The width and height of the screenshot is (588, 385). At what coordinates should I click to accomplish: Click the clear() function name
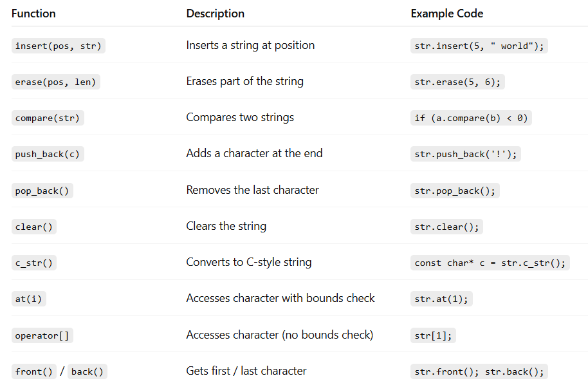(x=35, y=227)
